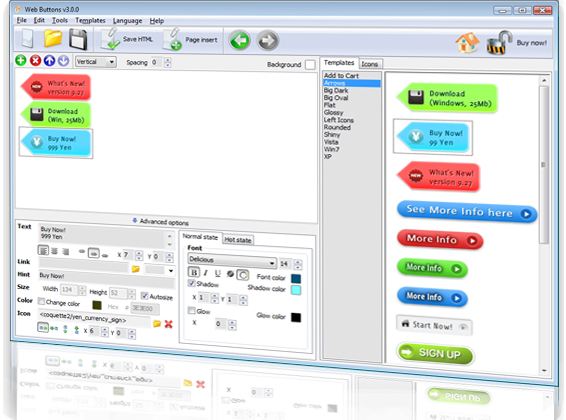Click the Save HTML toolbar icon

[110, 39]
